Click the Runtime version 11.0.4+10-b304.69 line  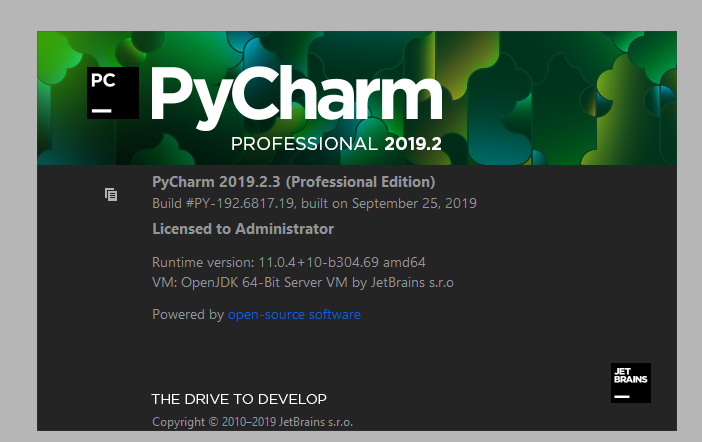[x=289, y=262]
